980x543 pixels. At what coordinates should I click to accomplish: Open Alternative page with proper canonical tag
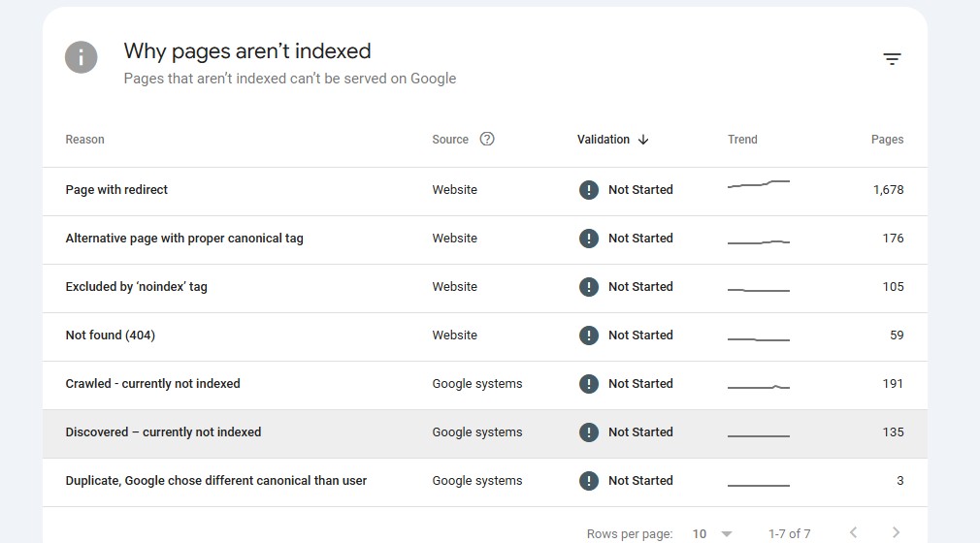[x=184, y=239]
